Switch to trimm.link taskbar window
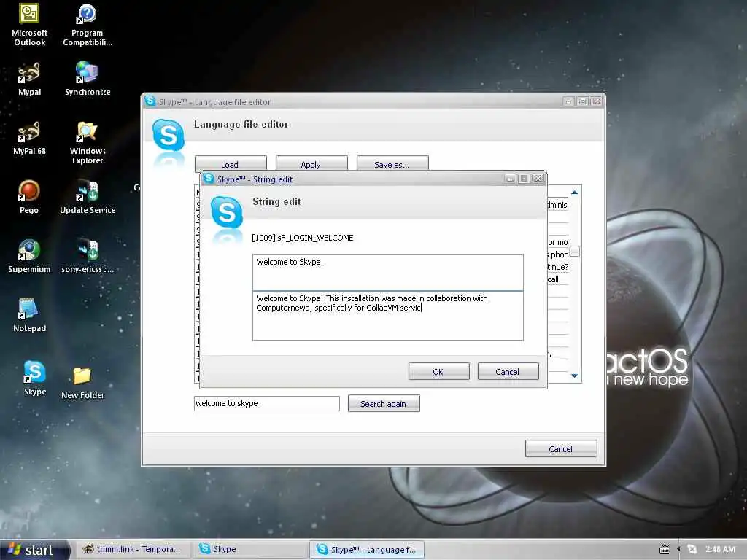 (x=133, y=550)
